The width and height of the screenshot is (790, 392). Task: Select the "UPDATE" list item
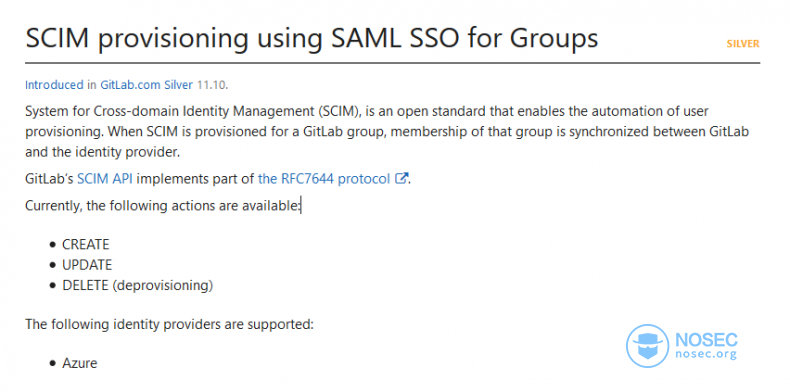pos(87,265)
